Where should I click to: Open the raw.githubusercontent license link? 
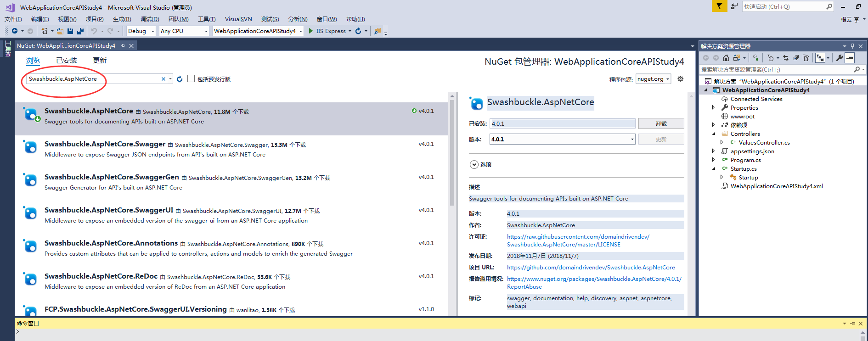pyautogui.click(x=578, y=240)
